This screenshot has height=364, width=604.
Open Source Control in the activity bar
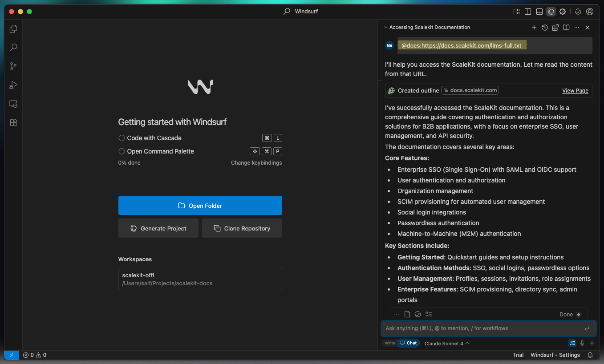coord(13,66)
